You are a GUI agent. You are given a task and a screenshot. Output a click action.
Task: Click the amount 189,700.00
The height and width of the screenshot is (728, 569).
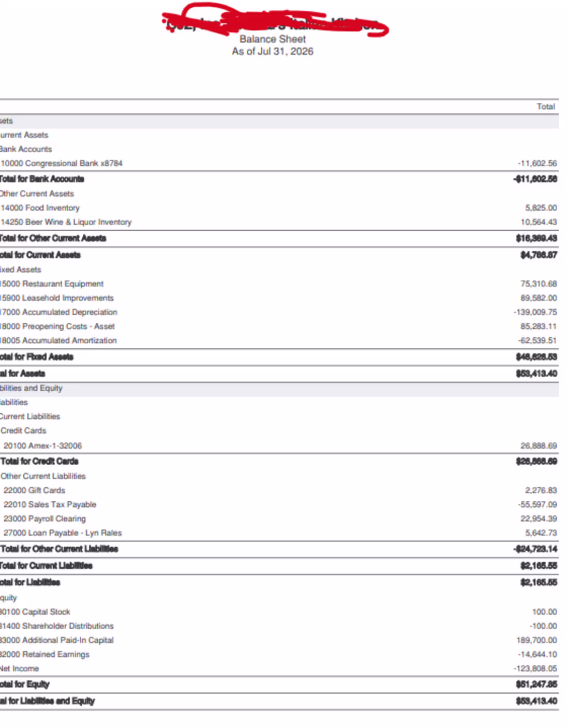[x=537, y=641]
